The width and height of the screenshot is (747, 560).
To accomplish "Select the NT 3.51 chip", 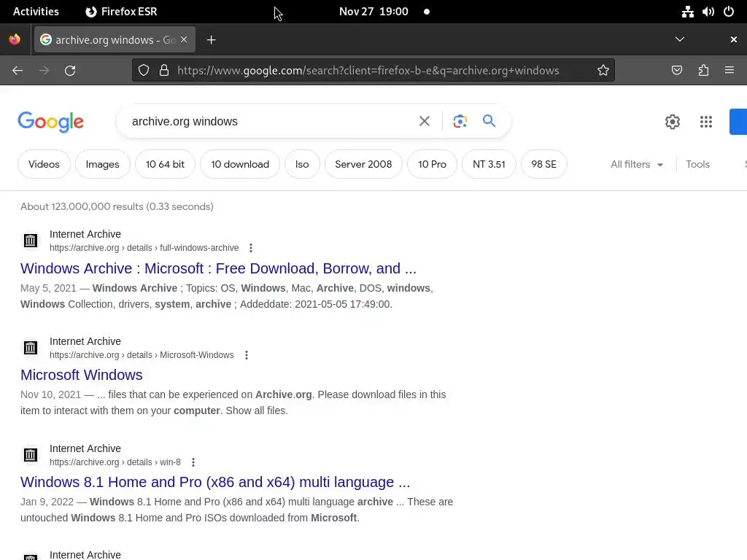I will tap(489, 164).
